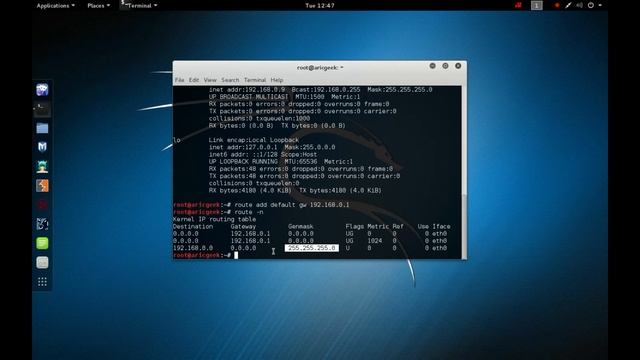Screen dimensions: 640x360
Task: Open the Terminal app menu in top bar
Action: [x=139, y=6]
